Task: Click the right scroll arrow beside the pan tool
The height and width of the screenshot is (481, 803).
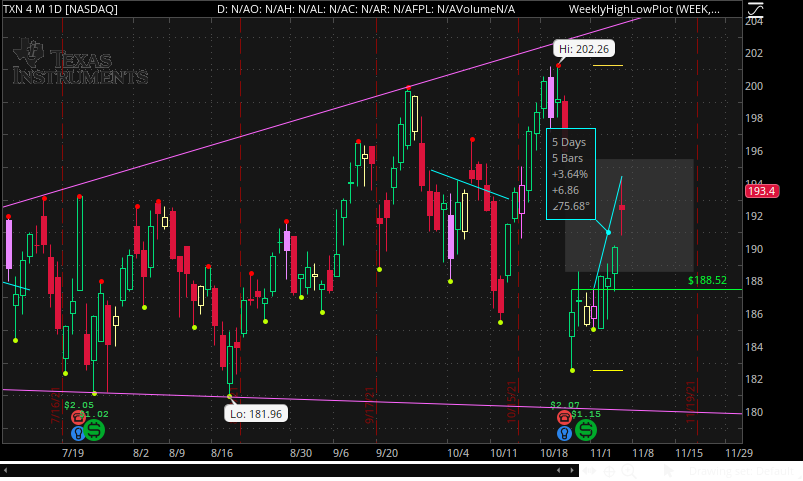Action: coord(572,470)
